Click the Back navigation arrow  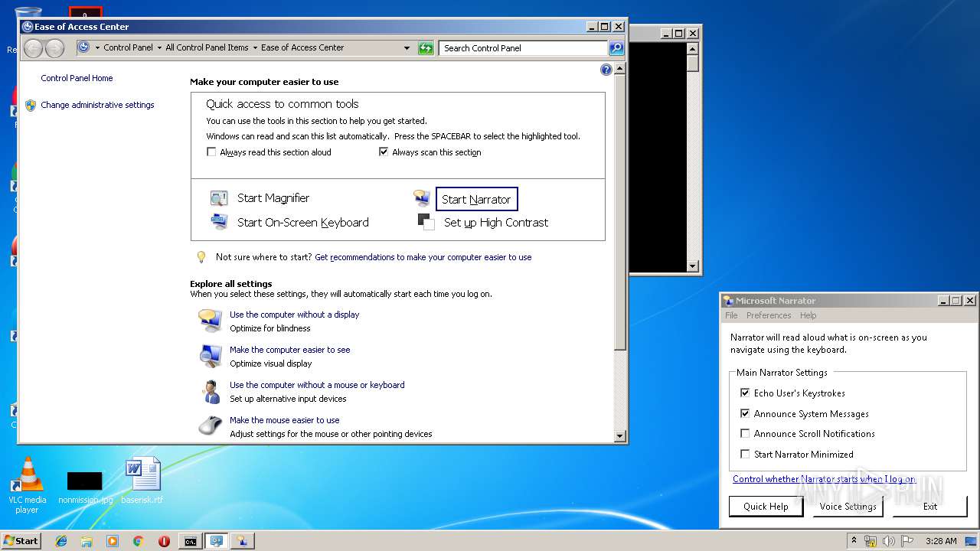coord(33,48)
